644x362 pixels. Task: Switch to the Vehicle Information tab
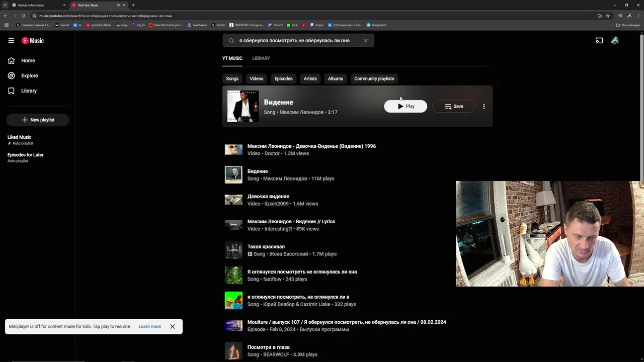39,5
